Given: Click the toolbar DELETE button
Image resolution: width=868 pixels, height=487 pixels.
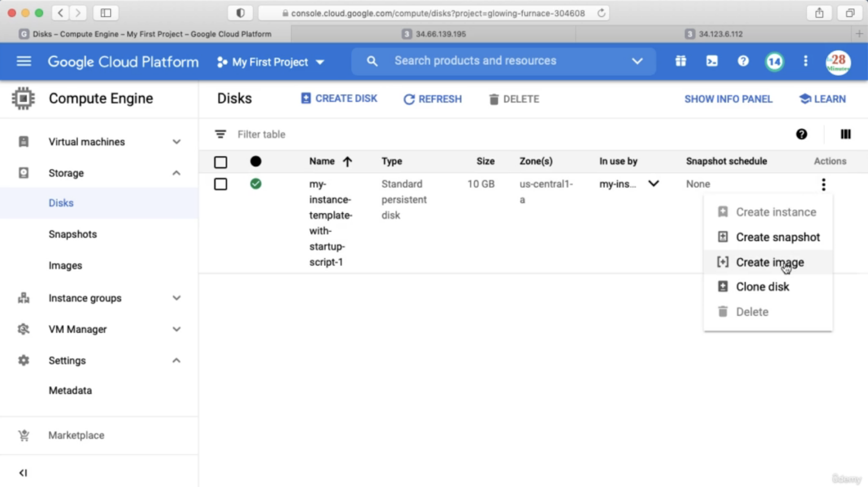Looking at the screenshot, I should pyautogui.click(x=514, y=99).
